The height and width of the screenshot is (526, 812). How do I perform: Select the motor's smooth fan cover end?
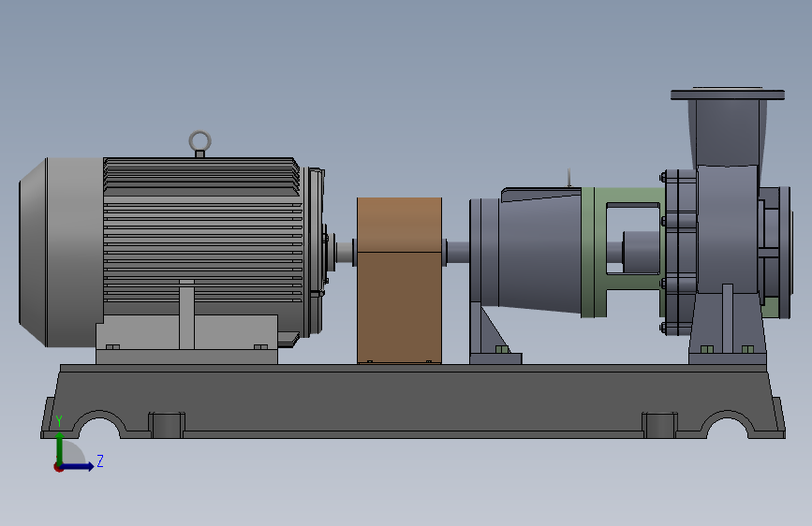61,252
